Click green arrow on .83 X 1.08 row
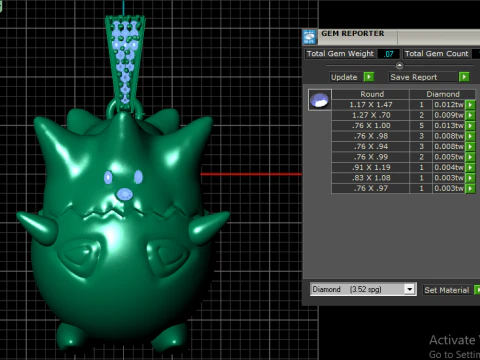This screenshot has height=360, width=480. [470, 178]
